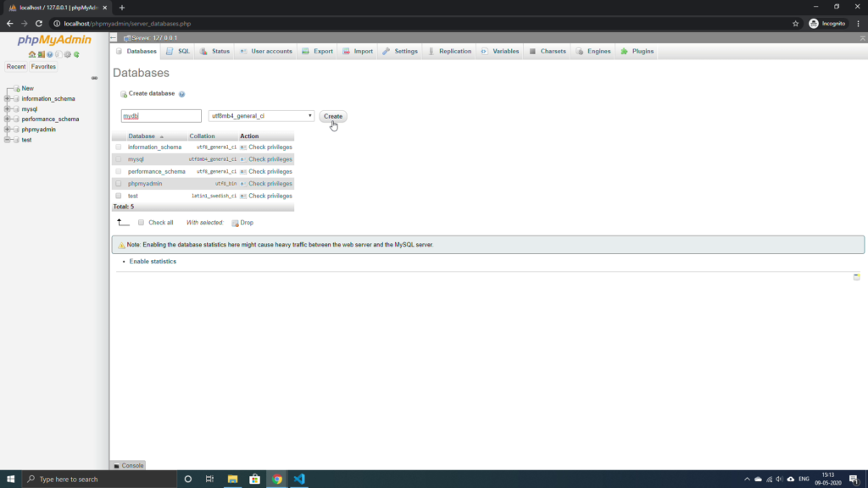Click the help icon beside Create database
This screenshot has width=868, height=488.
pyautogui.click(x=181, y=94)
